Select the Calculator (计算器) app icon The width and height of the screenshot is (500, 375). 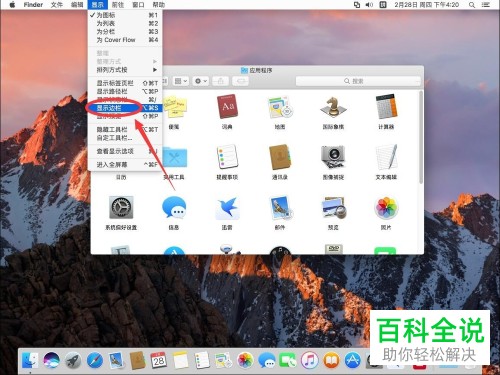[386, 107]
